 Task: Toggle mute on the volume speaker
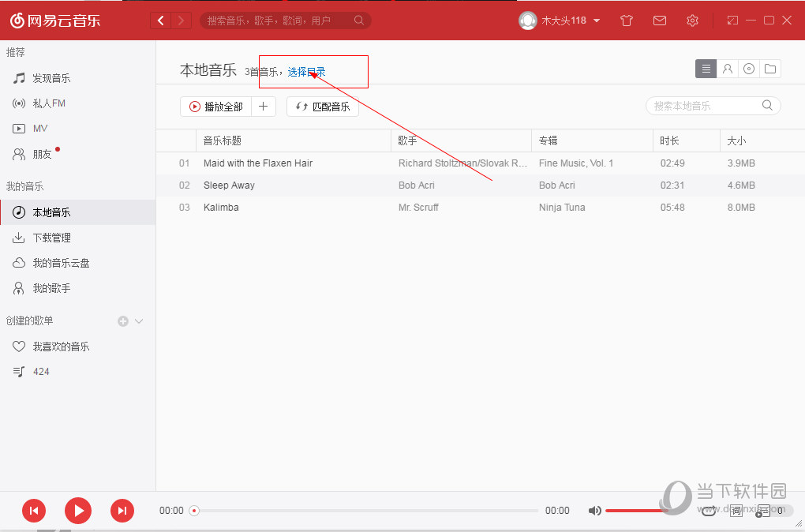point(594,510)
